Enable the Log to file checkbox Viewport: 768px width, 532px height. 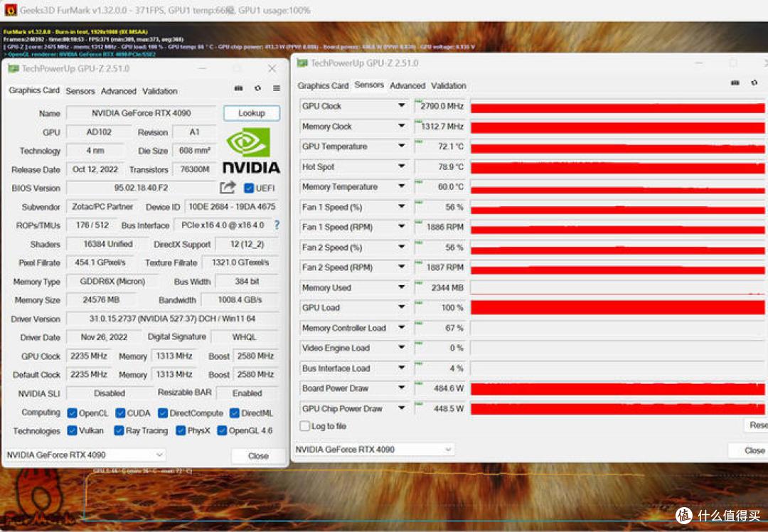[304, 426]
